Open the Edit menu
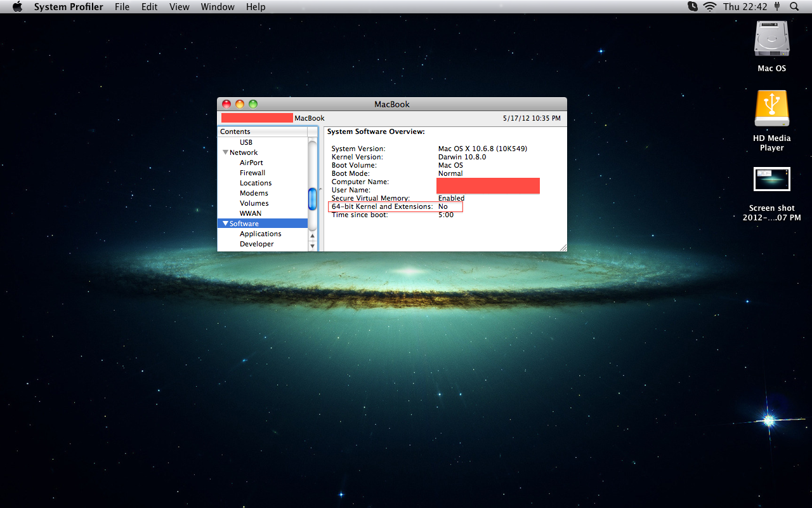This screenshot has width=812, height=508. click(x=150, y=7)
